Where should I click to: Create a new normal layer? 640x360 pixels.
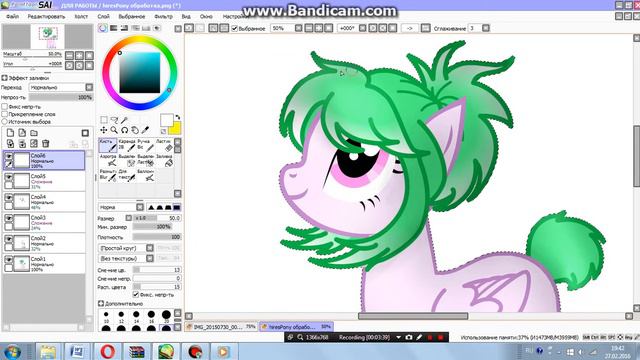tap(10, 133)
